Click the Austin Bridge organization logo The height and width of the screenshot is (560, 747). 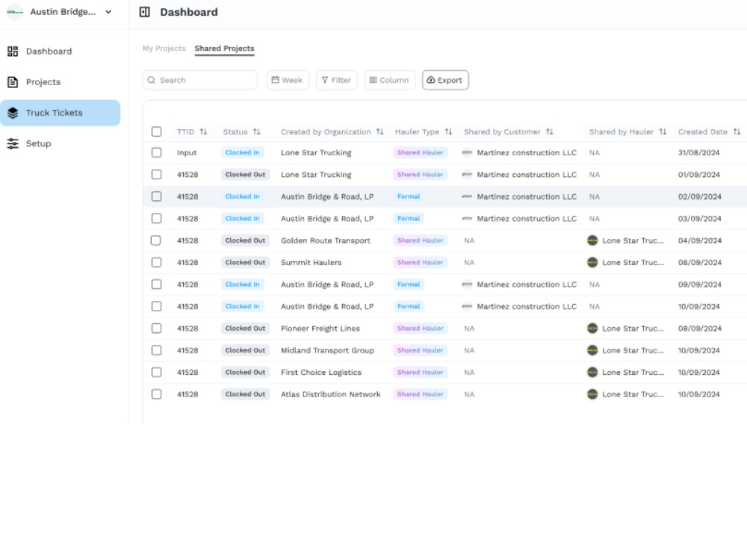click(x=15, y=12)
